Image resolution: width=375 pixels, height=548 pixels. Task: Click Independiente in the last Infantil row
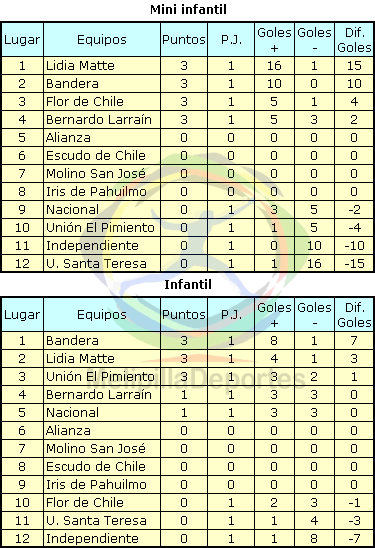tap(93, 539)
